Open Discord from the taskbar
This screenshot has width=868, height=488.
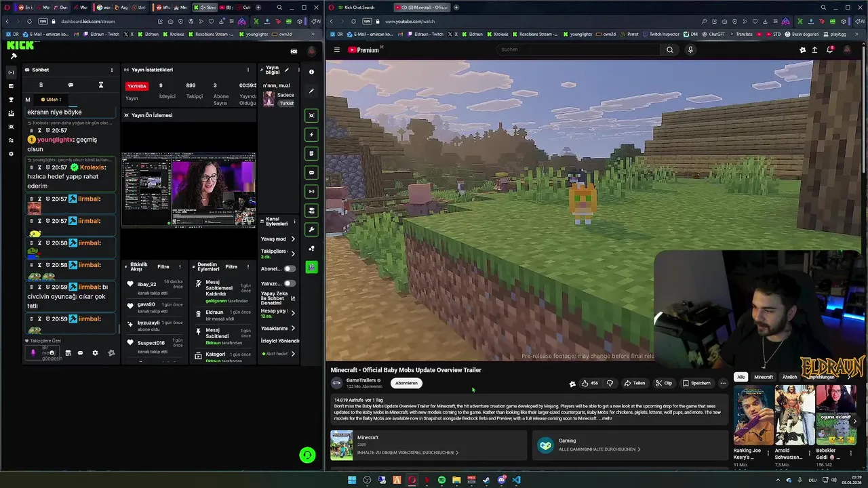pyautogui.click(x=501, y=480)
